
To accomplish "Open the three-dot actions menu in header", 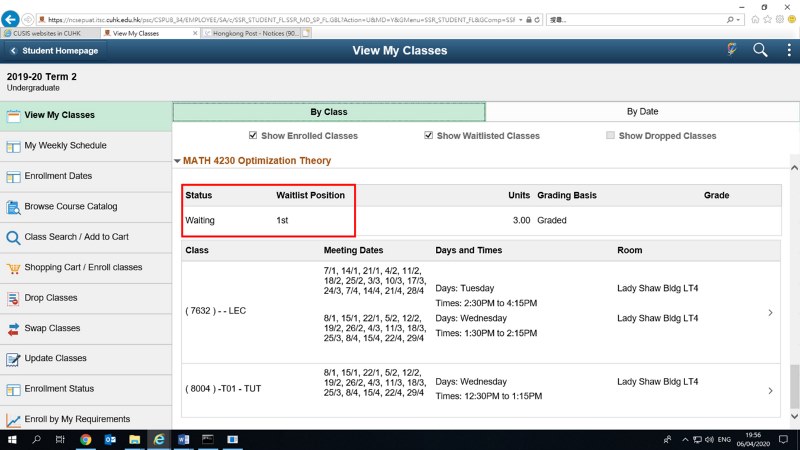I will [x=788, y=50].
